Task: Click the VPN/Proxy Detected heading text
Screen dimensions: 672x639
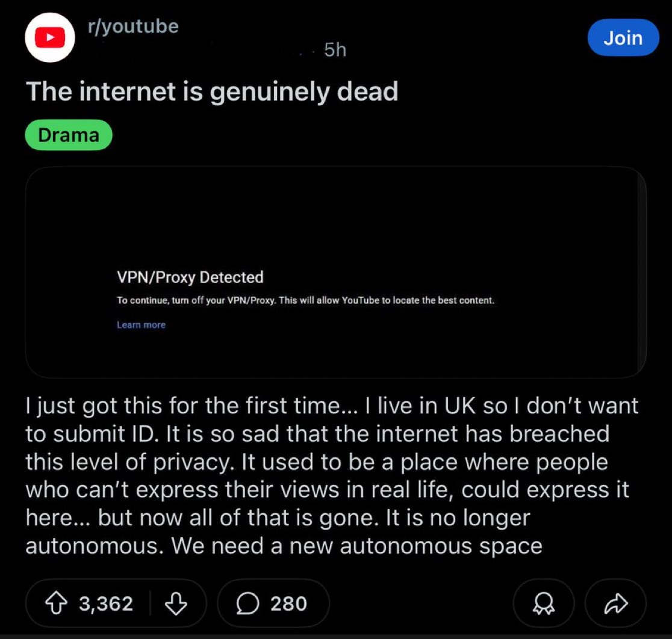Action: click(x=190, y=277)
